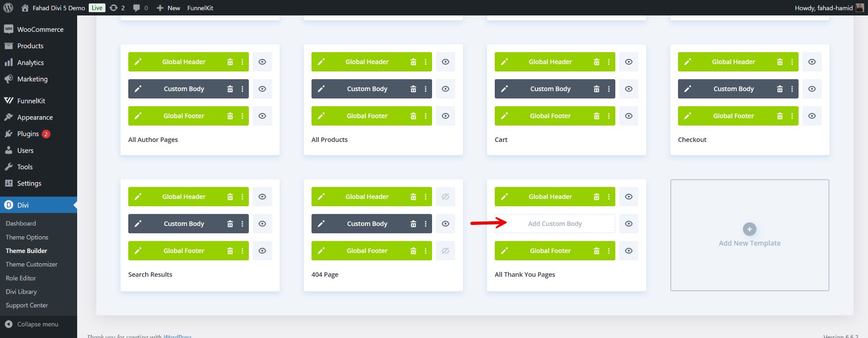The width and height of the screenshot is (868, 338).
Task: Toggle Custom Body visibility in All Thank You Pages
Action: [x=629, y=224]
